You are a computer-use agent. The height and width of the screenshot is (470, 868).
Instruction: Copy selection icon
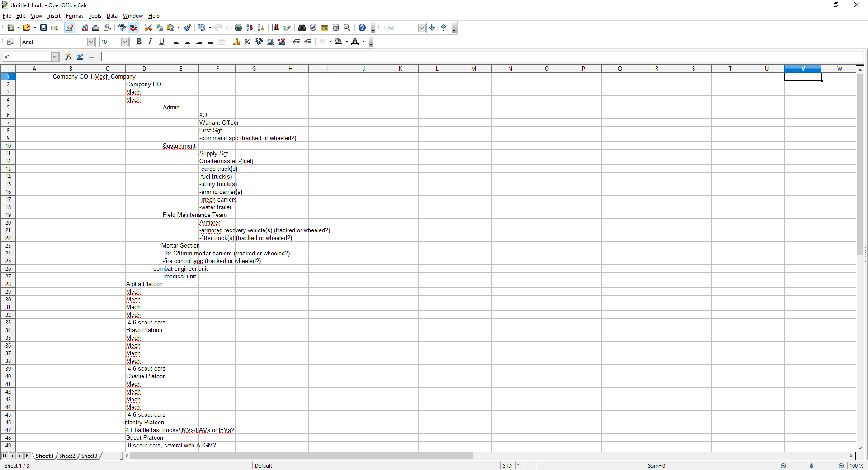[159, 28]
